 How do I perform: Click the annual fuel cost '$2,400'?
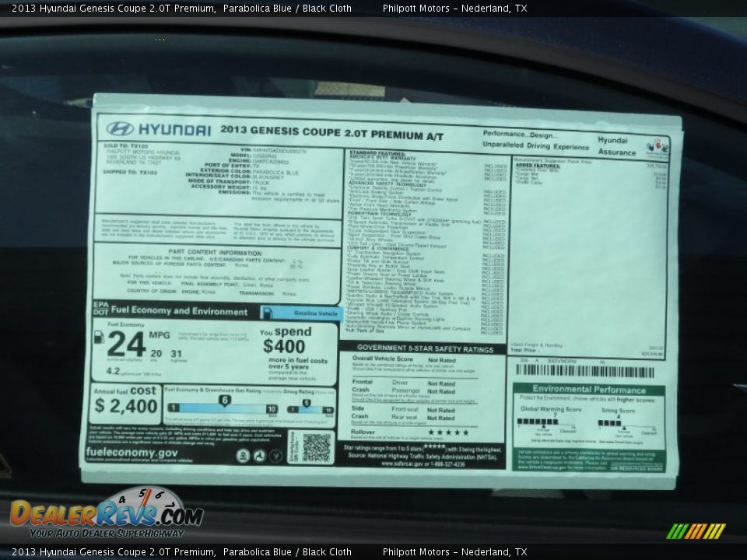(126, 406)
